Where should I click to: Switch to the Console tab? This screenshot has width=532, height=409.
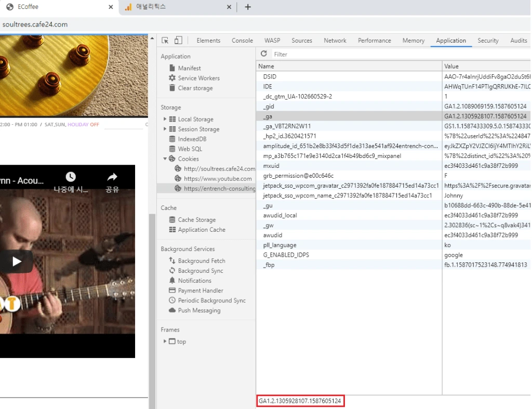coord(242,41)
